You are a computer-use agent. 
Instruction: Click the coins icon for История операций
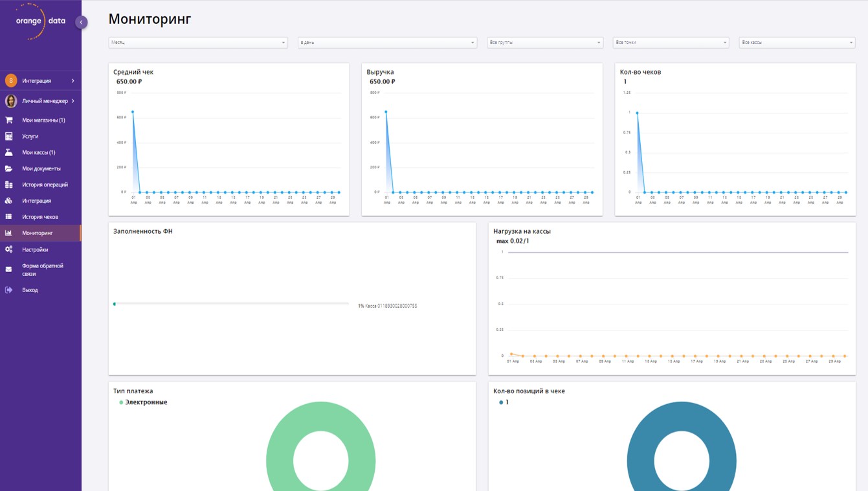click(x=9, y=185)
